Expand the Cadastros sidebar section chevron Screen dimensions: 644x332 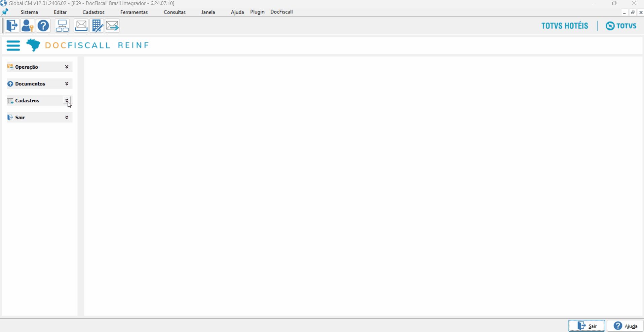click(67, 101)
